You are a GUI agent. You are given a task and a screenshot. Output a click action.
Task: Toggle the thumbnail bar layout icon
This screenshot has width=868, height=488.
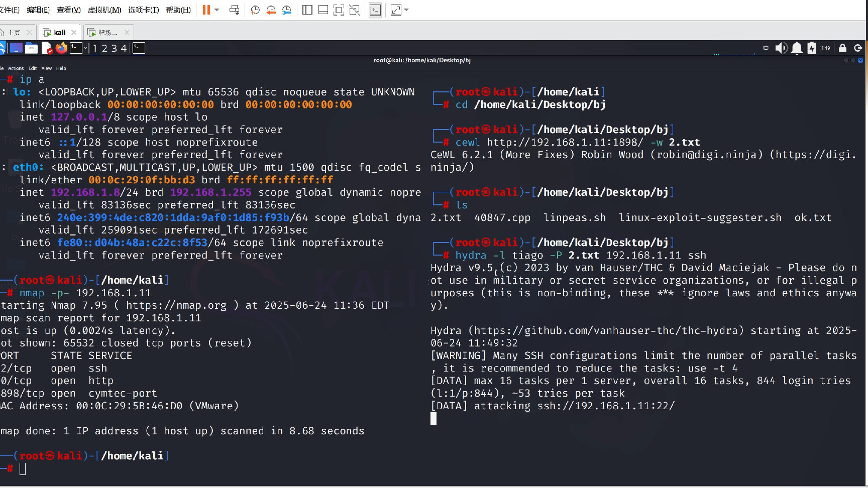click(x=323, y=10)
